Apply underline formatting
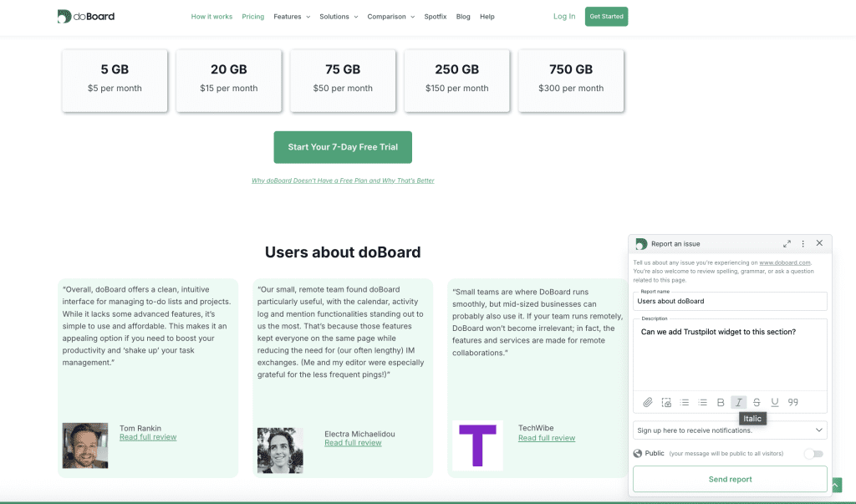This screenshot has height=504, width=856. coord(775,402)
